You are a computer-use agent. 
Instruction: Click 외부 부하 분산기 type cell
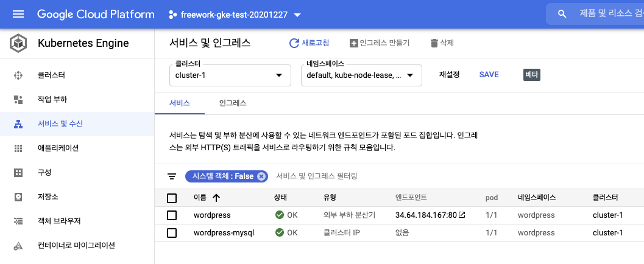tap(349, 215)
